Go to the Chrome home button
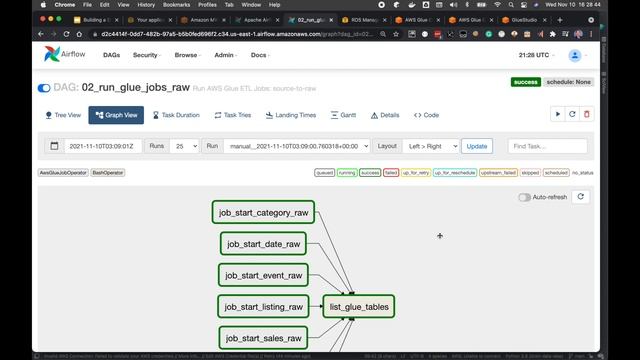The height and width of the screenshot is (360, 640). (79, 34)
